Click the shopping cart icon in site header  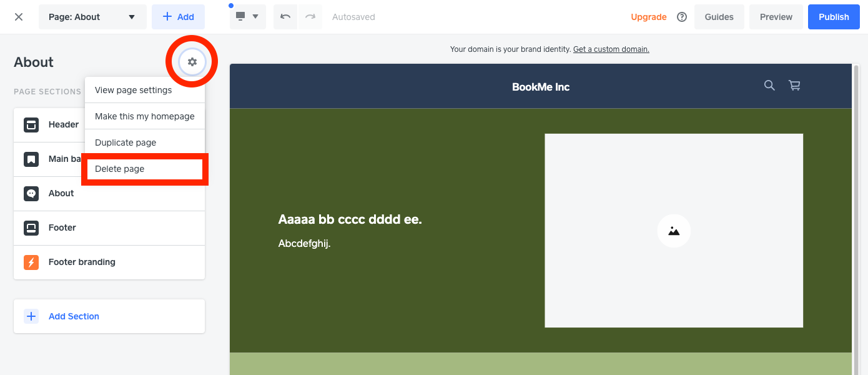coord(794,86)
